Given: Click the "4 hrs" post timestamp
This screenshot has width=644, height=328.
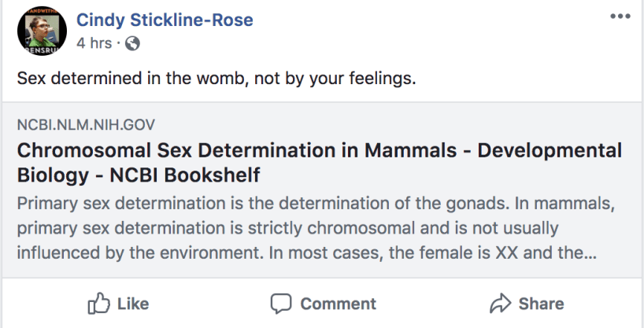Looking at the screenshot, I should [x=94, y=44].
